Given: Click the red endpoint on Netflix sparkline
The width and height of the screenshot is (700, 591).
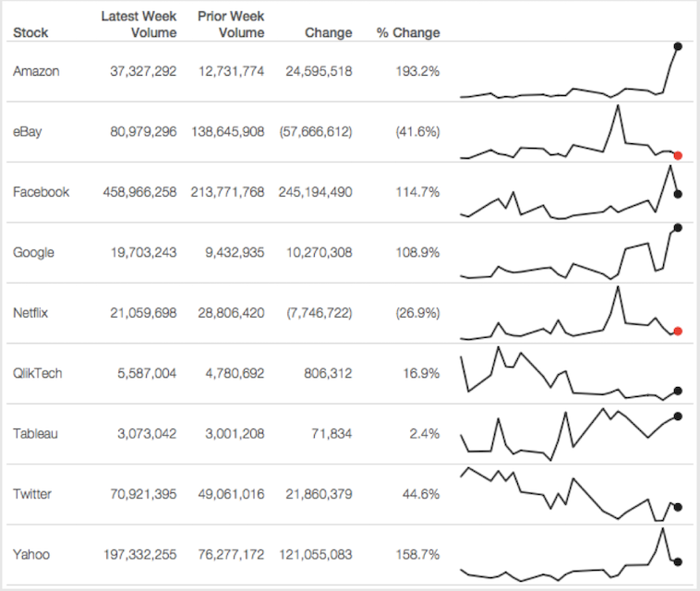Looking at the screenshot, I should (678, 332).
